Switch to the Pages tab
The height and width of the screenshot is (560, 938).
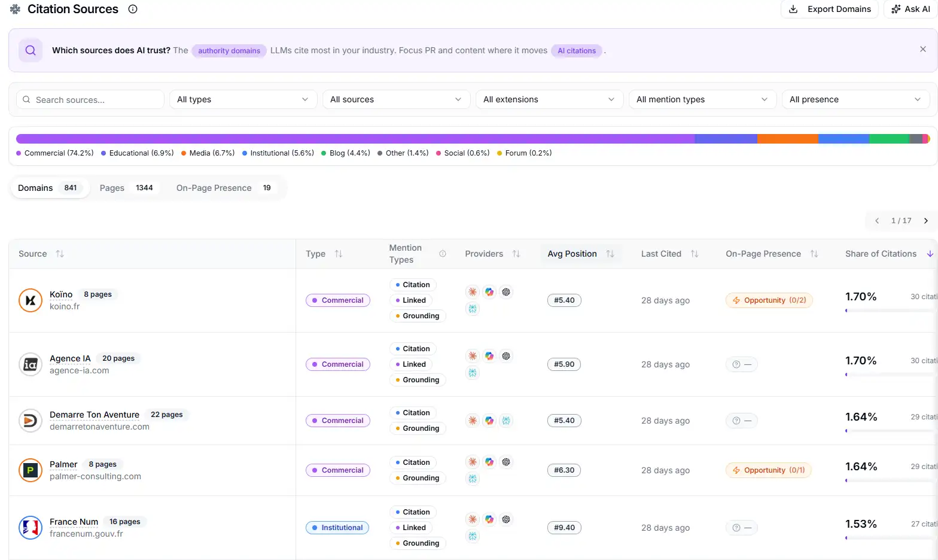pyautogui.click(x=126, y=188)
